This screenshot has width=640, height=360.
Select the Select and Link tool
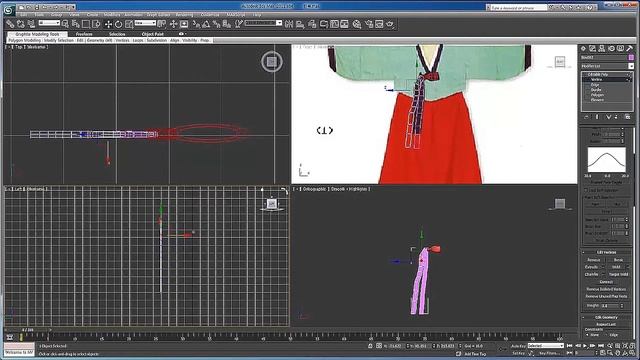[x=10, y=24]
